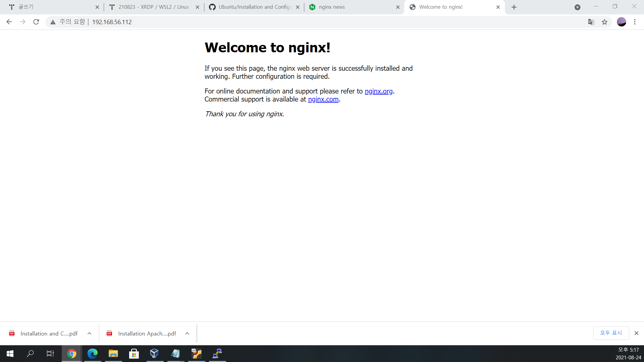Open the Google Translate page icon

coord(591,22)
